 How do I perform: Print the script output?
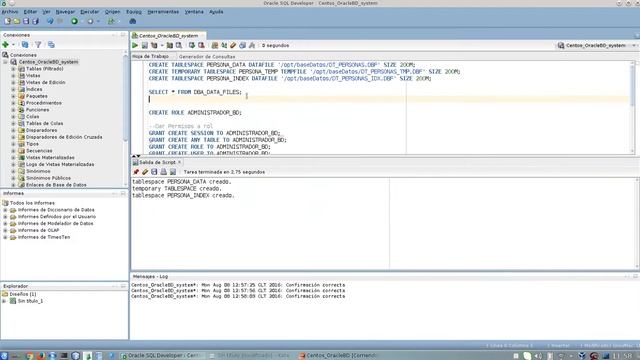(164, 172)
